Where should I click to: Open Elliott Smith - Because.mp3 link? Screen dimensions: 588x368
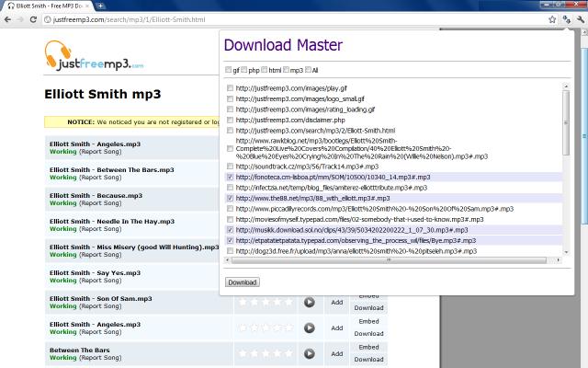tap(96, 195)
